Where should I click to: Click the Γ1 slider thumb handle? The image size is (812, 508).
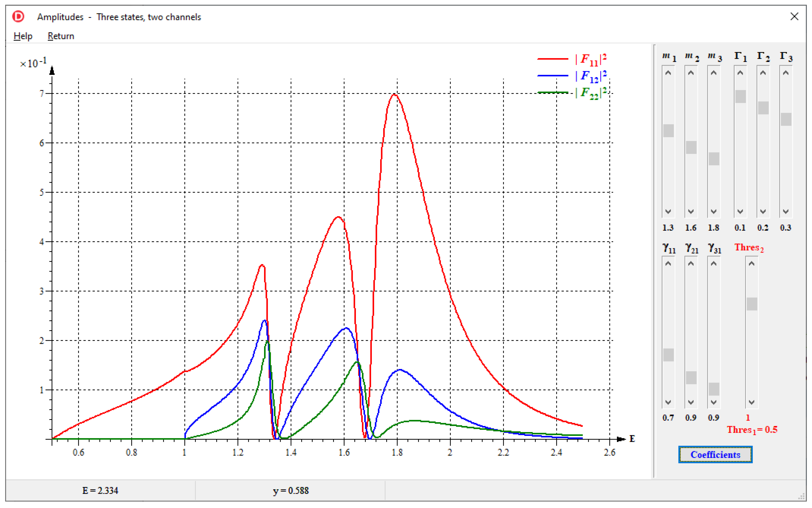point(740,96)
